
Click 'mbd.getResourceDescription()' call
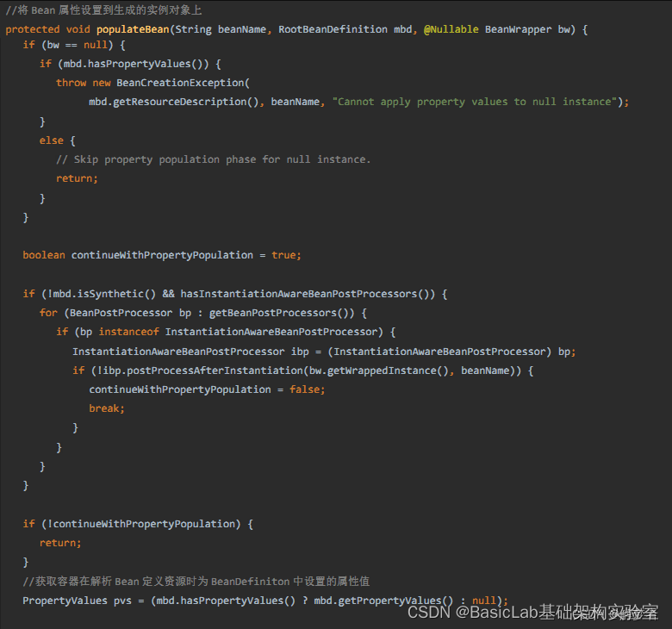click(173, 102)
